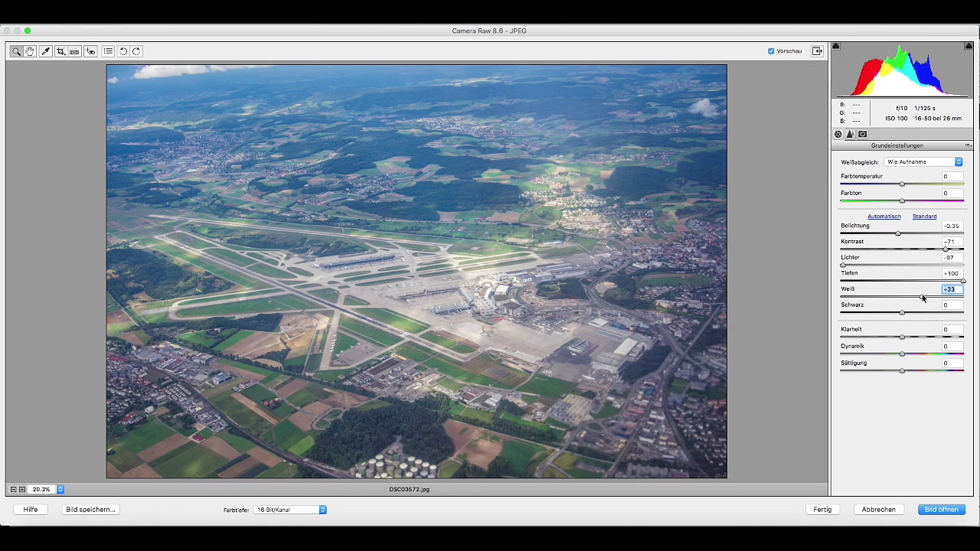Open the zoom level percentage dropdown
Viewport: 980px width, 551px height.
tap(60, 489)
